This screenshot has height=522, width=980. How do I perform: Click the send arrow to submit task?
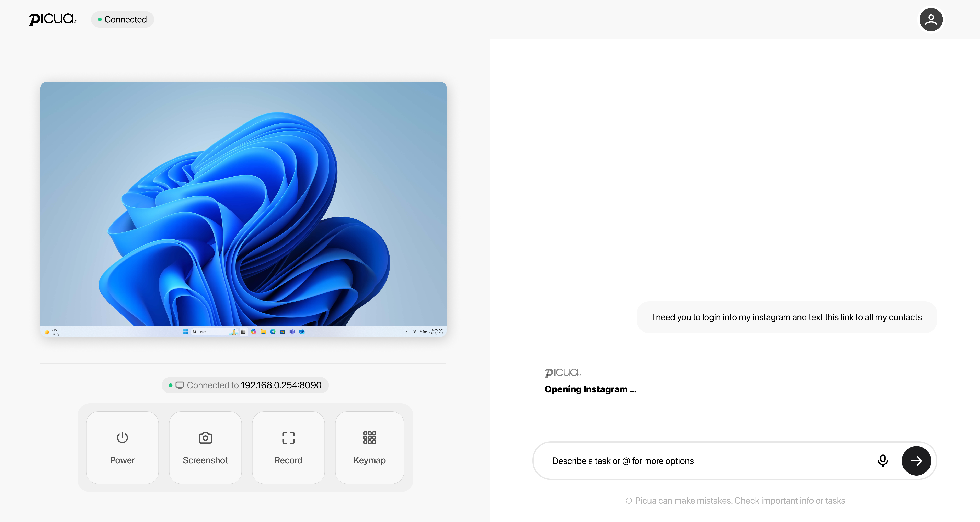[916, 461]
